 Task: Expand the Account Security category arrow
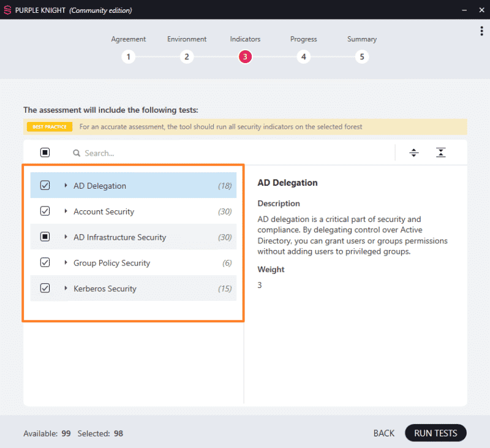coord(66,211)
